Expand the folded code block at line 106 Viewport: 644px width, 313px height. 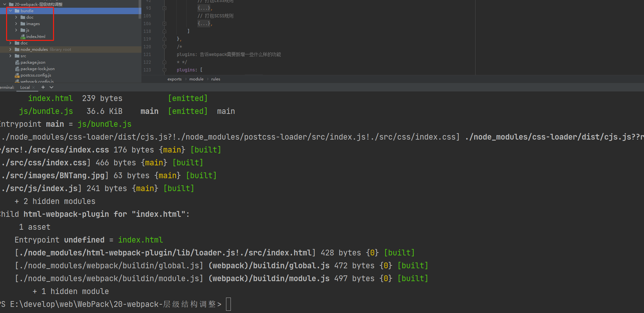(x=164, y=23)
